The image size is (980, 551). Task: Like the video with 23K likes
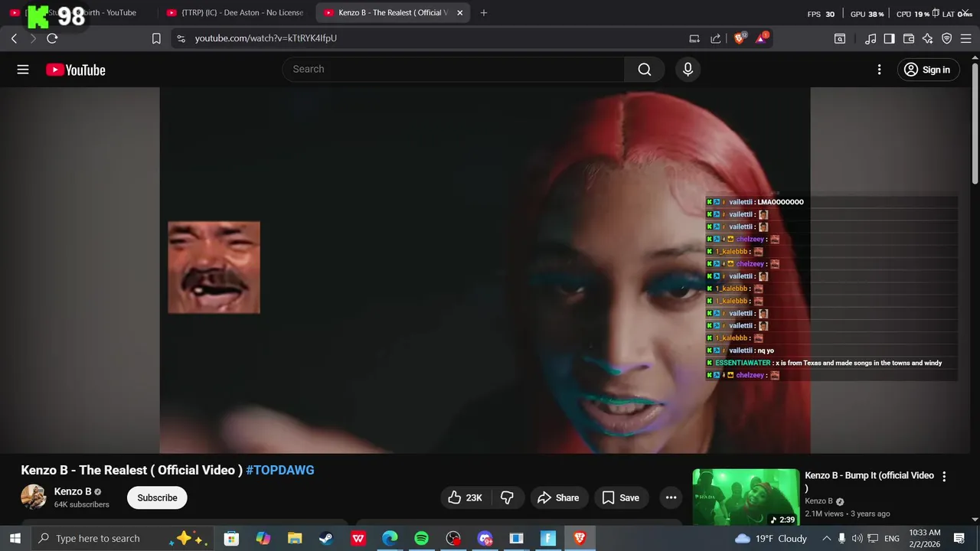click(465, 497)
